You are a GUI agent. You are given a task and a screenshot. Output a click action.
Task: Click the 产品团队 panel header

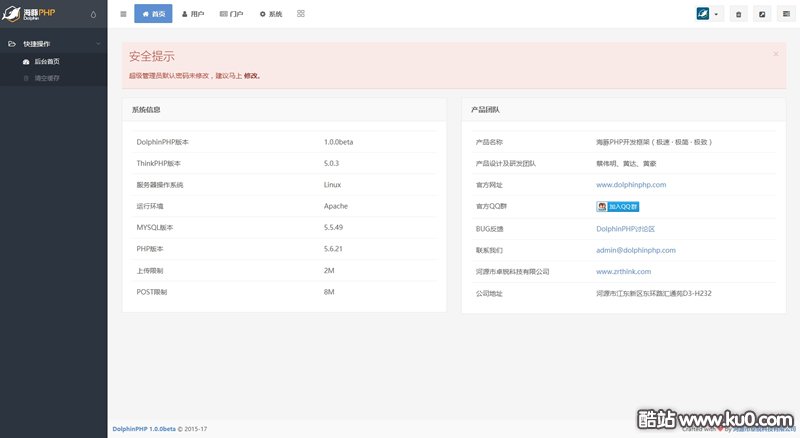coord(623,110)
